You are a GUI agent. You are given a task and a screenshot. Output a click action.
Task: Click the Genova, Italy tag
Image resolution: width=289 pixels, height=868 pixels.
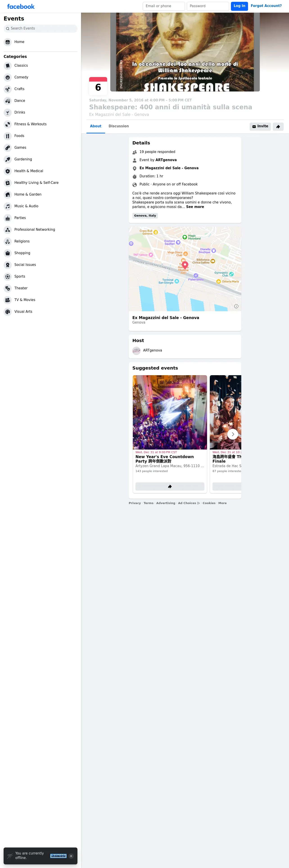tap(145, 216)
